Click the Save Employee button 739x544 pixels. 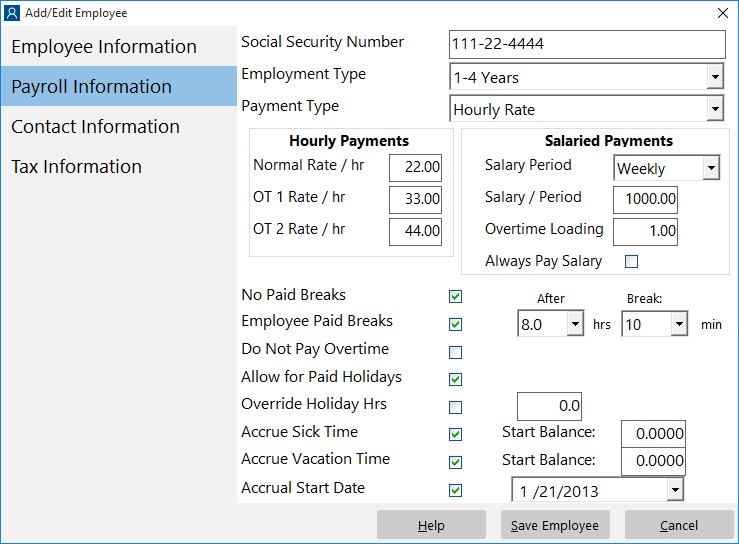pos(555,525)
